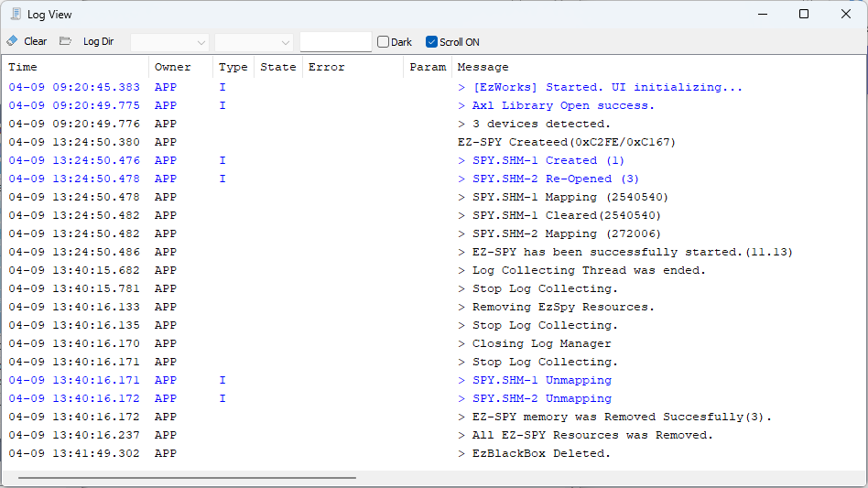Click timestamp 04-09 13:40:16.237
The width and height of the screenshot is (868, 488).
point(74,435)
